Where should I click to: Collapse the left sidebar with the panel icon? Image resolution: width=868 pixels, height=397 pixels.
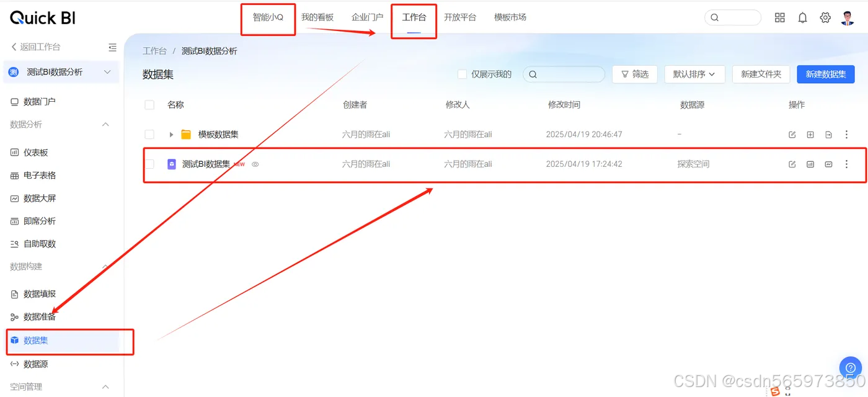112,47
